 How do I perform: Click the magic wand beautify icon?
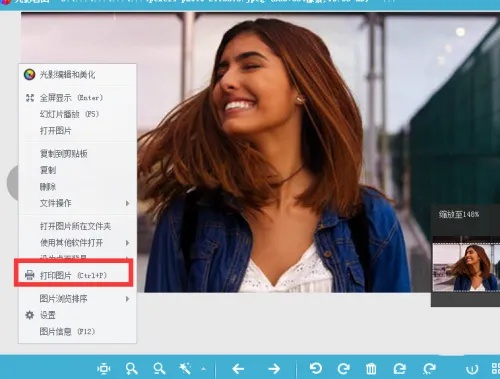pos(185,369)
